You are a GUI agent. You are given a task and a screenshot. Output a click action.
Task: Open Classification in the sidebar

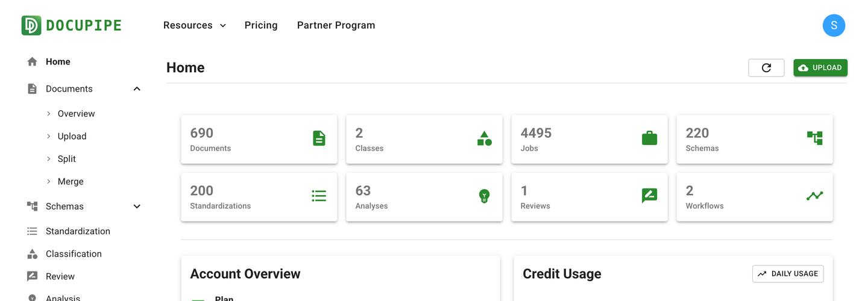point(74,254)
